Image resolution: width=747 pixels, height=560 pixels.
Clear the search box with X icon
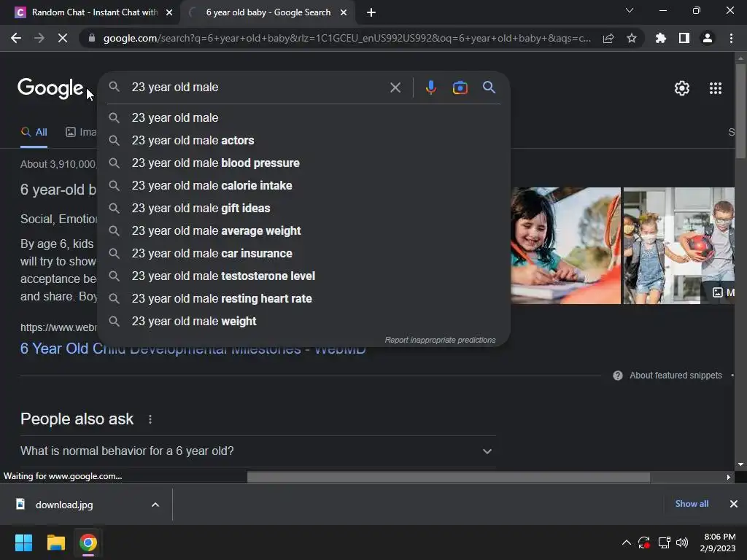(395, 87)
